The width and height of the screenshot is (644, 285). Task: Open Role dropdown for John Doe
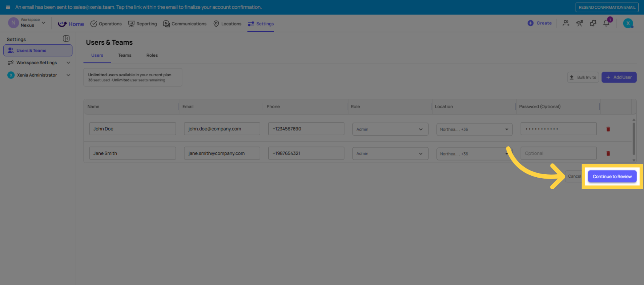tap(390, 129)
